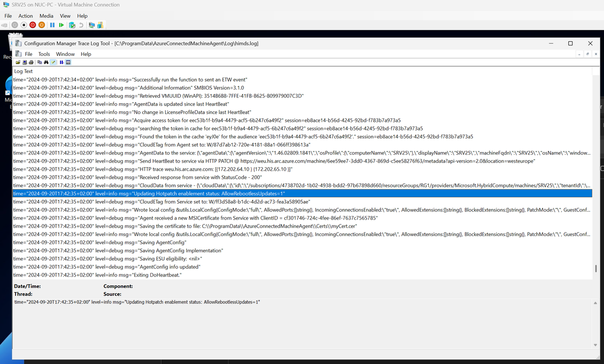Screen dimensions: 604x364
Task: Select the 'HTTP trace weu.his.arc.azure.com' row
Action: [302, 169]
